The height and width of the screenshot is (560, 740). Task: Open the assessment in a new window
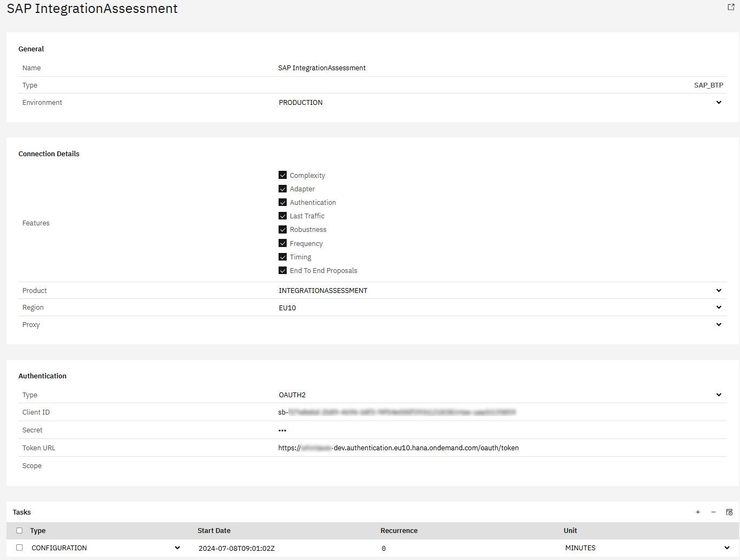click(x=731, y=7)
